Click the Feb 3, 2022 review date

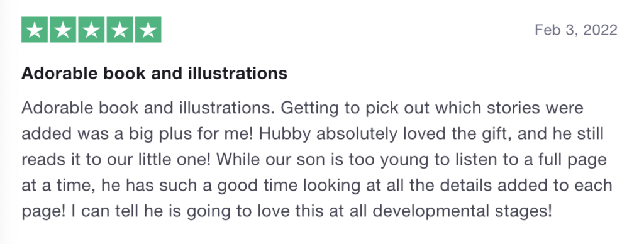pos(576,30)
